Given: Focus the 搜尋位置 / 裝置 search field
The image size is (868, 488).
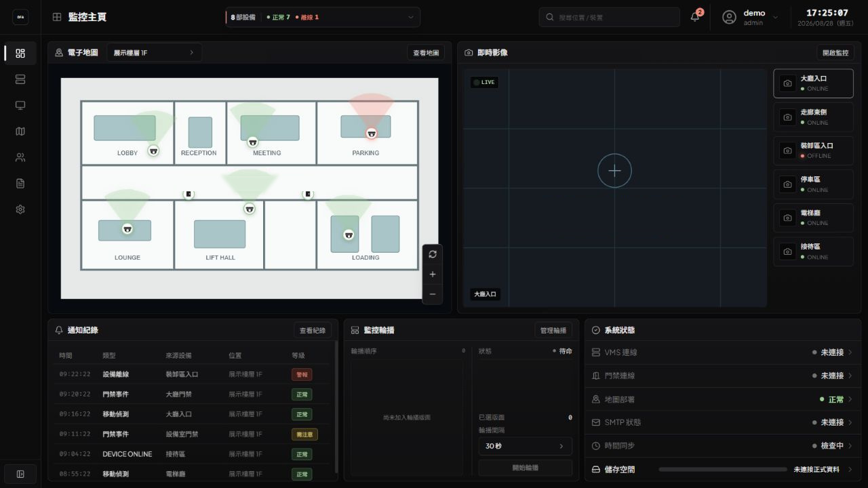Looking at the screenshot, I should pos(609,17).
